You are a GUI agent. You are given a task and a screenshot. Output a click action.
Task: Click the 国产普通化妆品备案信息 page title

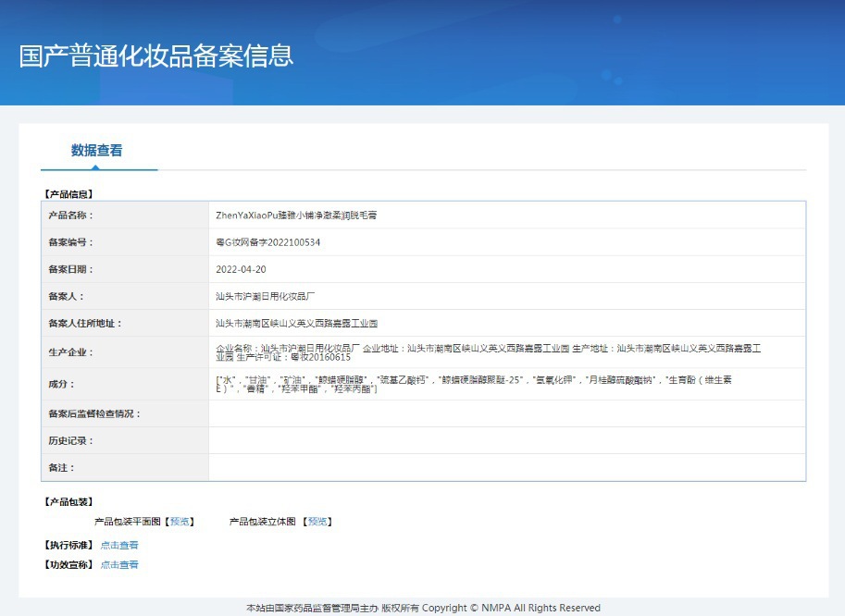coord(156,56)
